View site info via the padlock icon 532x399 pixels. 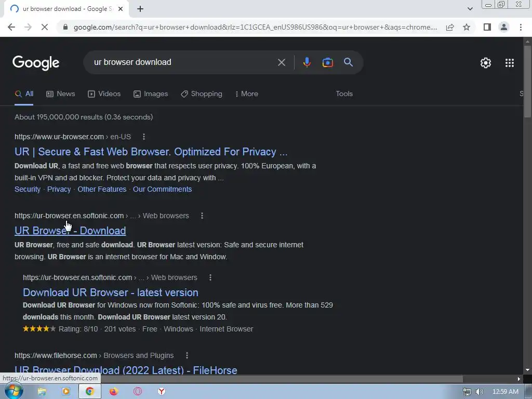pos(65,27)
